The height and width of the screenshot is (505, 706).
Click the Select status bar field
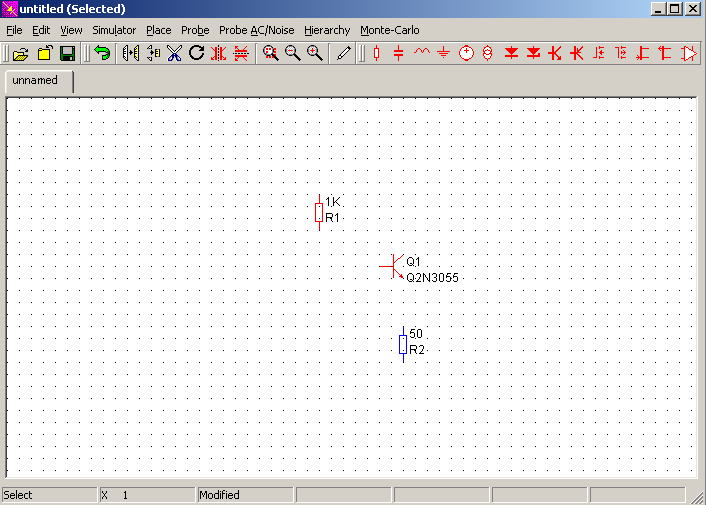click(x=49, y=495)
